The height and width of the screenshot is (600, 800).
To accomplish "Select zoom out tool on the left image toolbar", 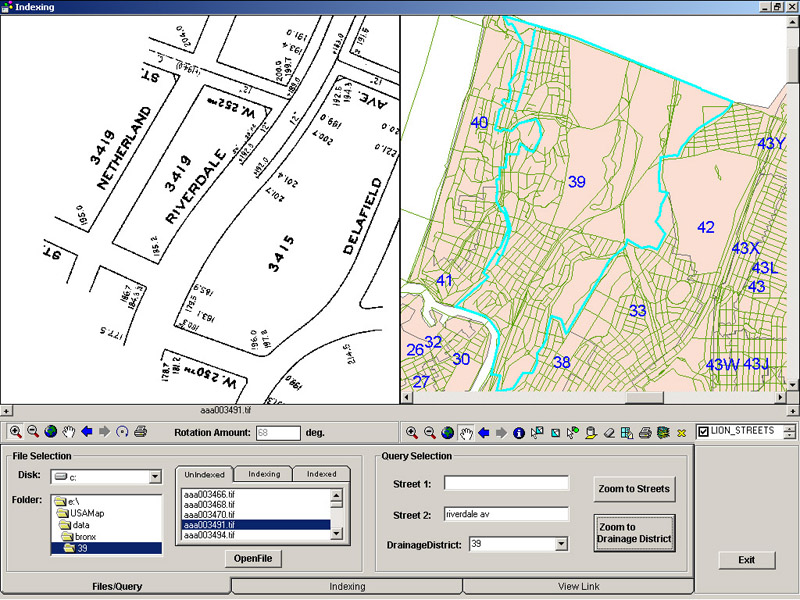I will click(32, 432).
